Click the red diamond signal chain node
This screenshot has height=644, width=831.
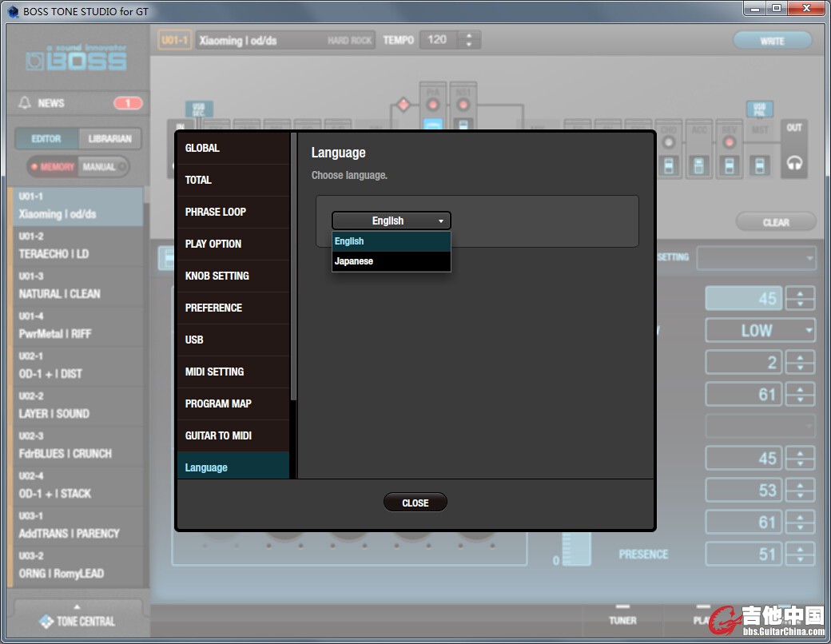click(x=403, y=105)
